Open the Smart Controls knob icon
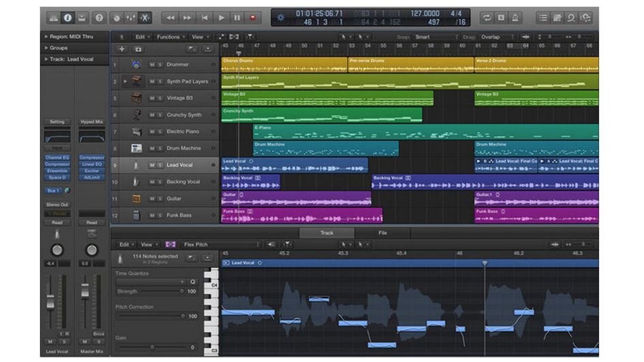Viewport: 644px width, 362px height. pos(117,18)
